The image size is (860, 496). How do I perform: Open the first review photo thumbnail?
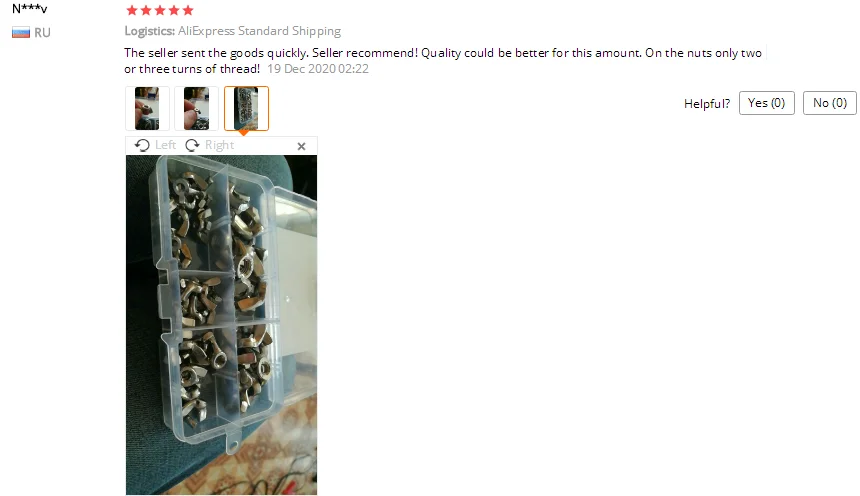[147, 109]
